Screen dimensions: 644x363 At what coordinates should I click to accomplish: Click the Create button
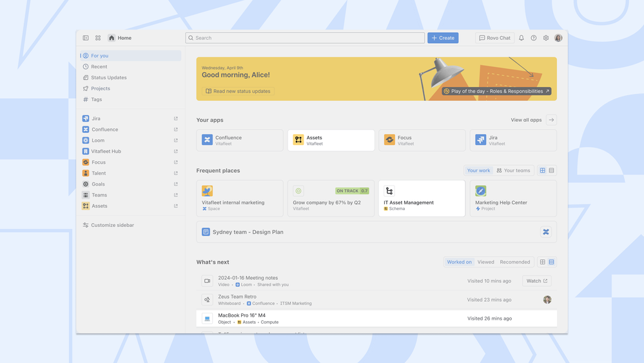[443, 38]
